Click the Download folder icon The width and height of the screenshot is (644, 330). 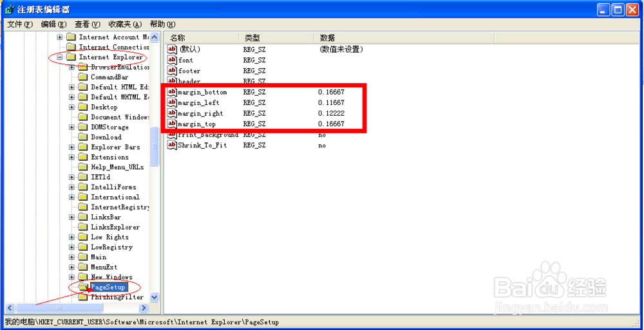pyautogui.click(x=83, y=137)
